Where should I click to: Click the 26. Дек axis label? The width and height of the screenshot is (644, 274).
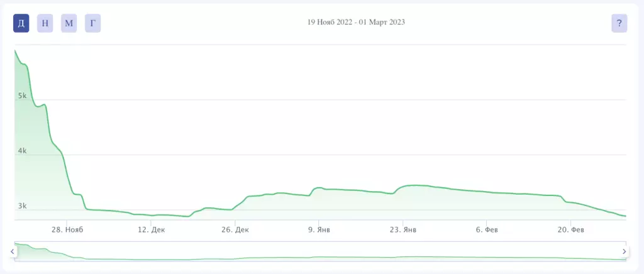coord(235,230)
